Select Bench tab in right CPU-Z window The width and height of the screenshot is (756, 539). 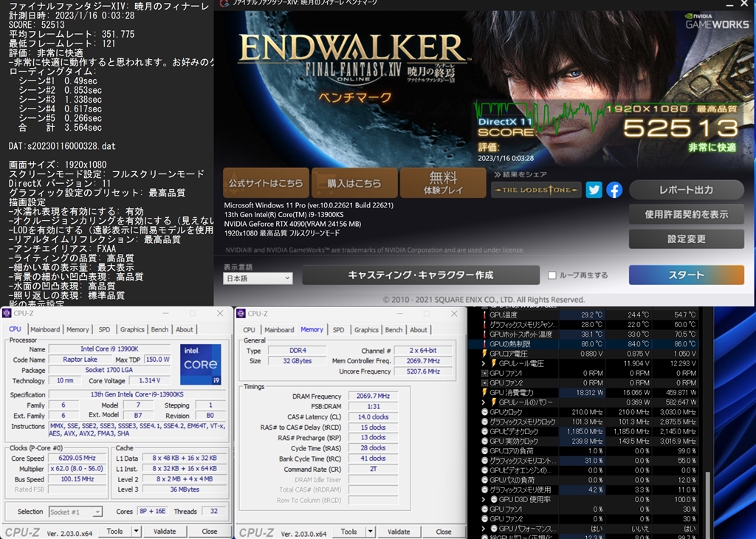pyautogui.click(x=394, y=330)
